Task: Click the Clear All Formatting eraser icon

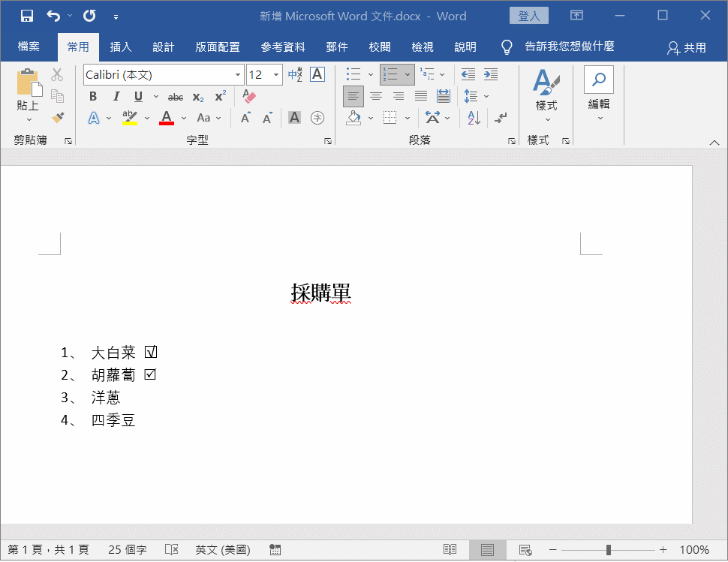Action: coord(249,96)
